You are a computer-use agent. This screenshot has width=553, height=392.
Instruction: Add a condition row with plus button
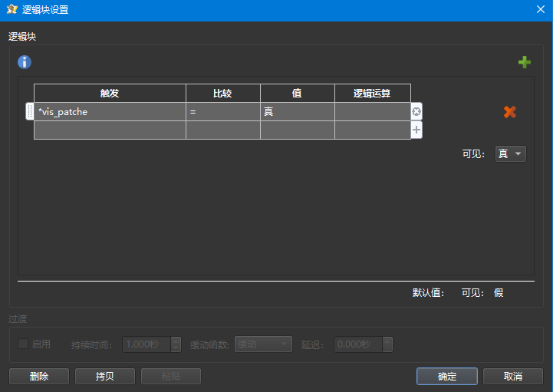pos(416,130)
